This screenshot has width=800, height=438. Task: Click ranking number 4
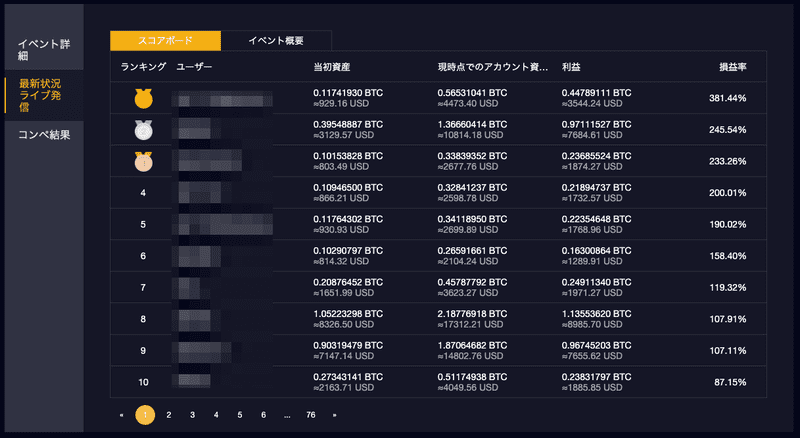[143, 193]
